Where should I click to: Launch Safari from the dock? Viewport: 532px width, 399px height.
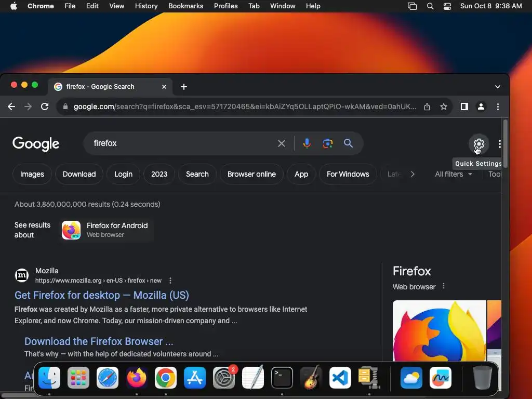[108, 378]
